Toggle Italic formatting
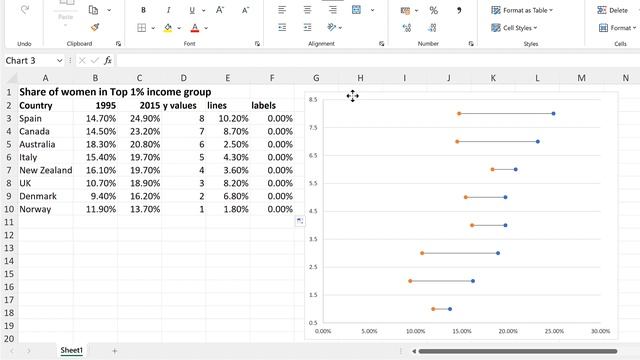 pyautogui.click(x=168, y=10)
